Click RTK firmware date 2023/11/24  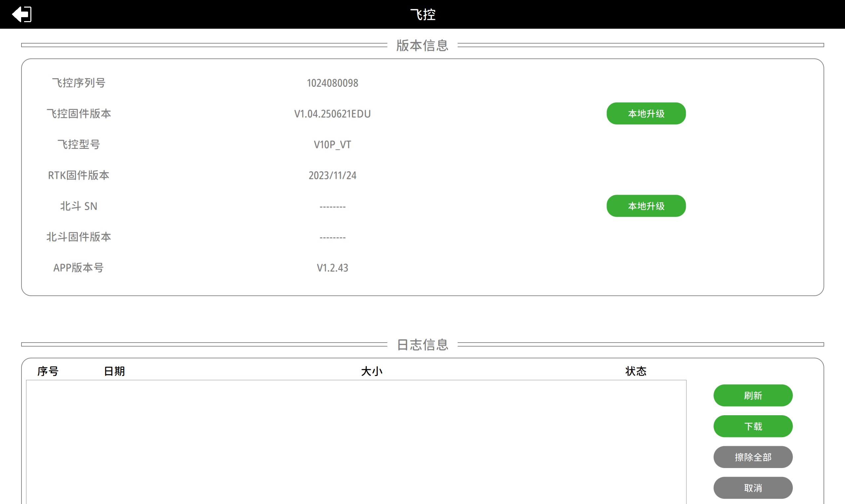(332, 176)
